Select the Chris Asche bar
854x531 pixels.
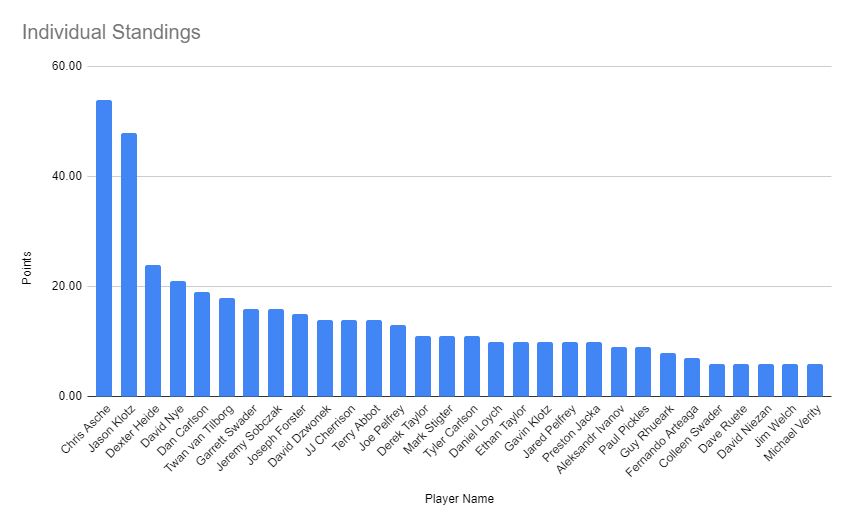coord(104,248)
